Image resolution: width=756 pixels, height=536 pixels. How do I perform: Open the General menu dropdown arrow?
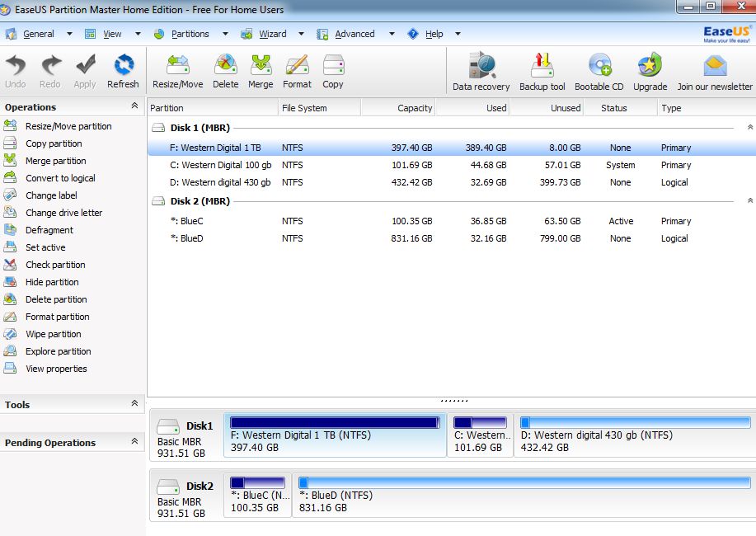[x=69, y=35]
